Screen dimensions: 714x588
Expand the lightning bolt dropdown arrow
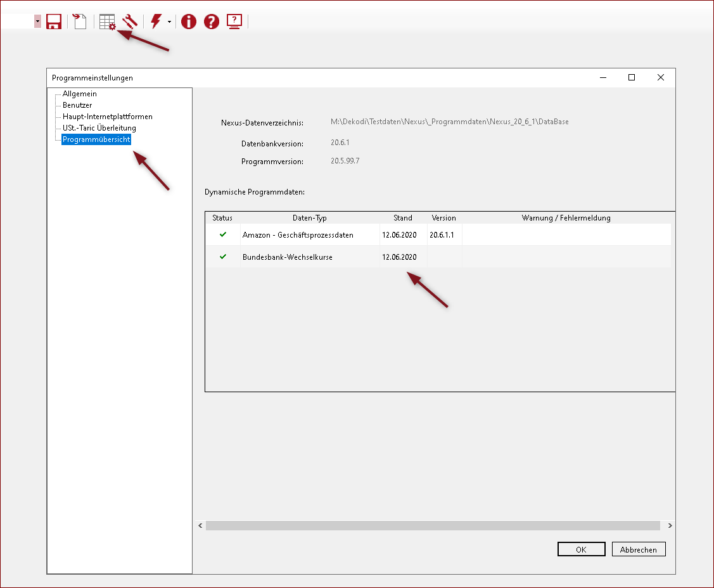pos(169,22)
